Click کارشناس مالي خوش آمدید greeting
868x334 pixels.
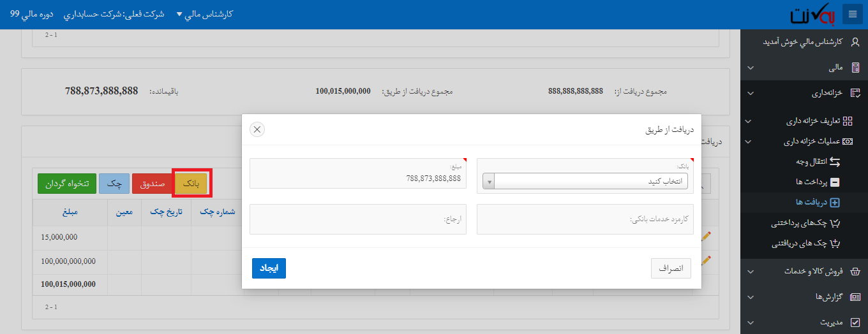pos(803,41)
